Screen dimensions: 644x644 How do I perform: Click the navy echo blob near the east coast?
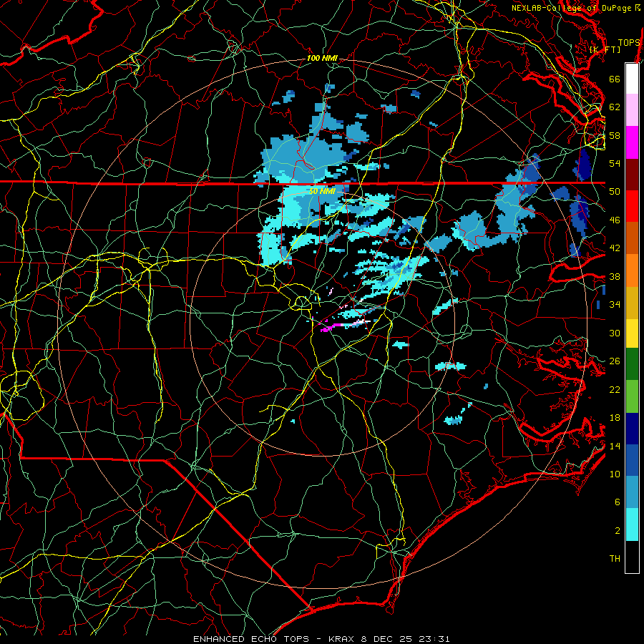point(584,163)
